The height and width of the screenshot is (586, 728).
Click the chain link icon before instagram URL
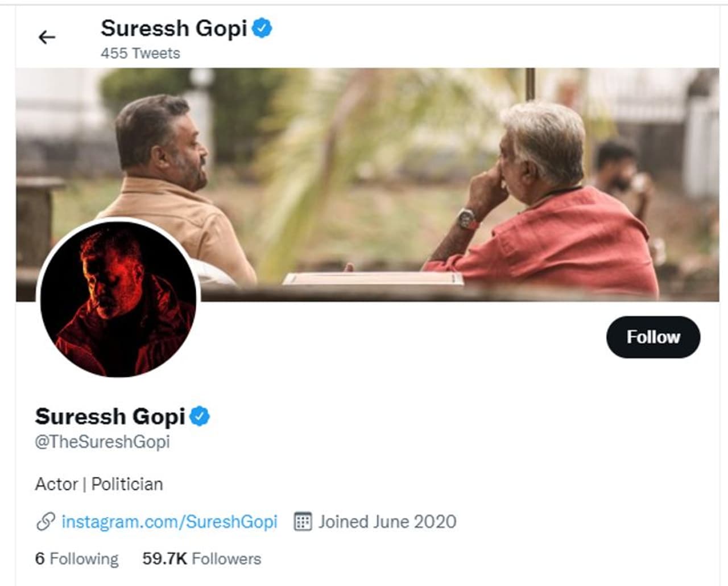pos(45,522)
